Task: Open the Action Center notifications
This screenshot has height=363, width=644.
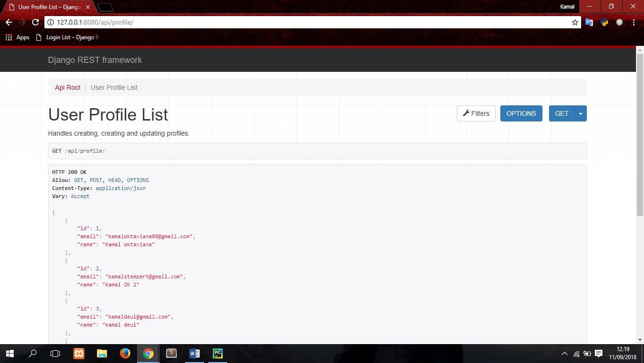Action: pyautogui.click(x=599, y=354)
